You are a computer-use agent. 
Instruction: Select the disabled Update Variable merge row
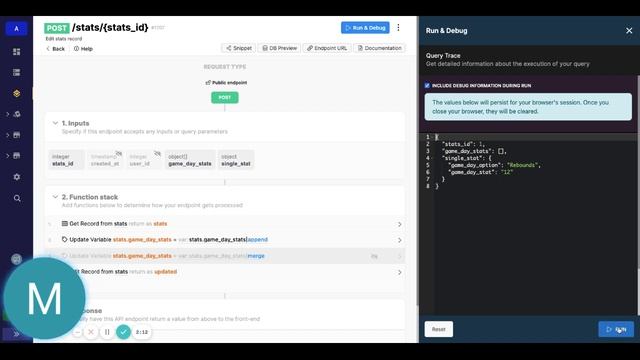[x=225, y=256]
